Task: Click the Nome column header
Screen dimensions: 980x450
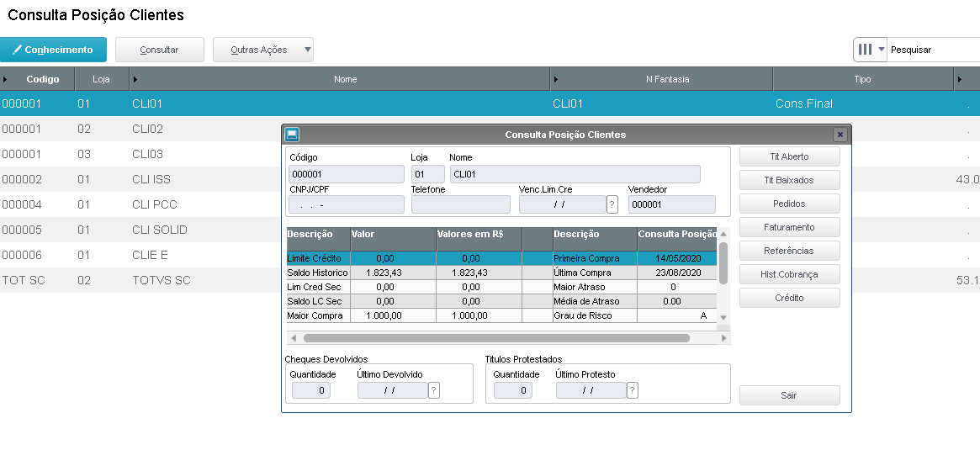Action: [x=345, y=79]
